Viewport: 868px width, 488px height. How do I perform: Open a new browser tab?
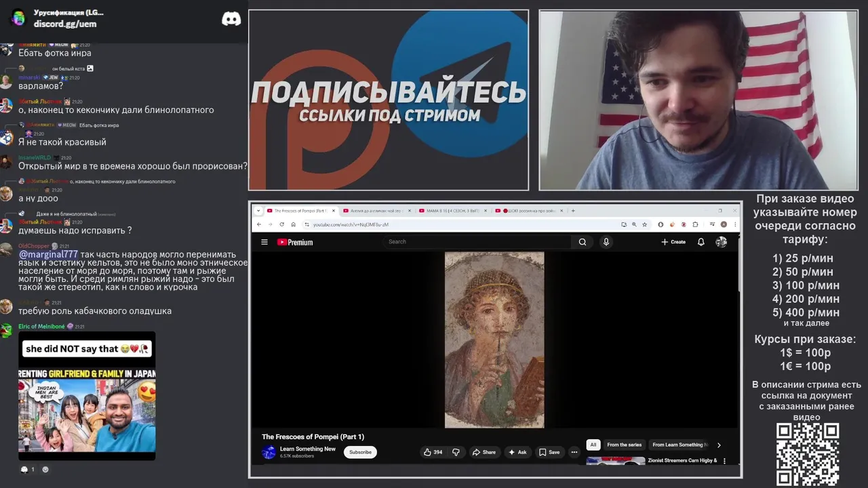click(x=573, y=211)
